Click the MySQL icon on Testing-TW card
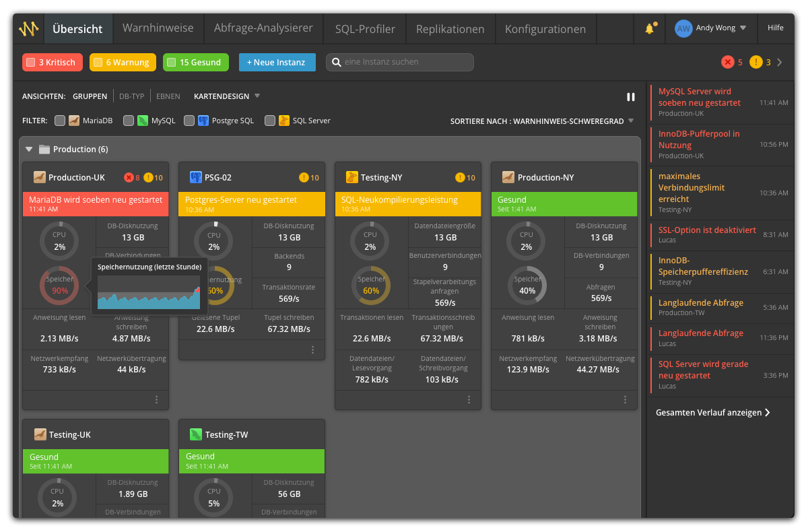The width and height of the screenshot is (808, 532). tap(196, 435)
